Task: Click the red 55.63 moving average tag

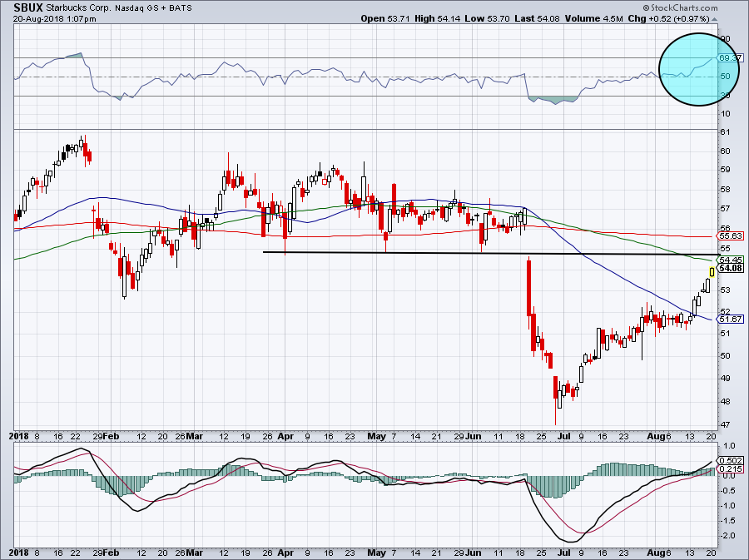Action: 731,235
